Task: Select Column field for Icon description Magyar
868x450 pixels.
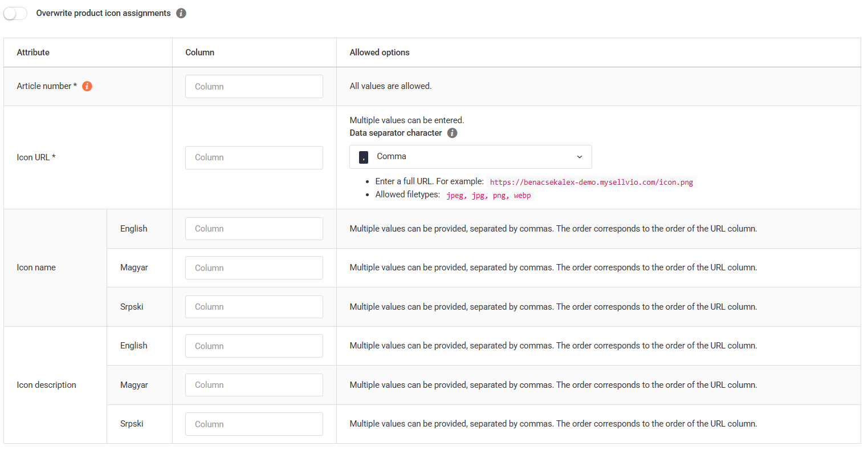Action: pos(254,385)
